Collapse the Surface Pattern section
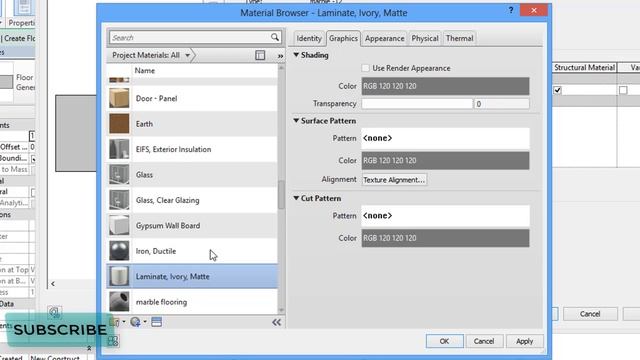The width and height of the screenshot is (640, 360). pos(296,120)
